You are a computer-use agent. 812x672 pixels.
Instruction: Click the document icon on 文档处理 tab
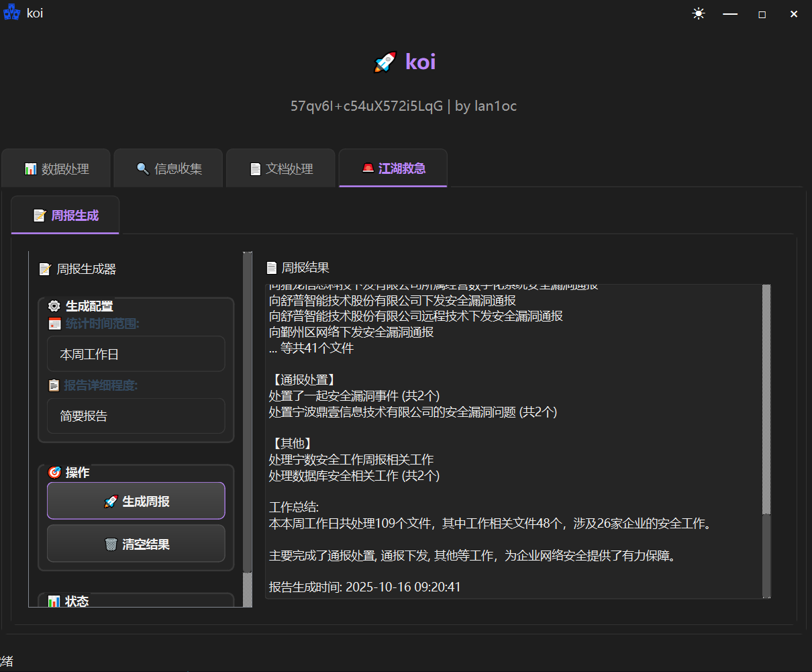(x=255, y=169)
